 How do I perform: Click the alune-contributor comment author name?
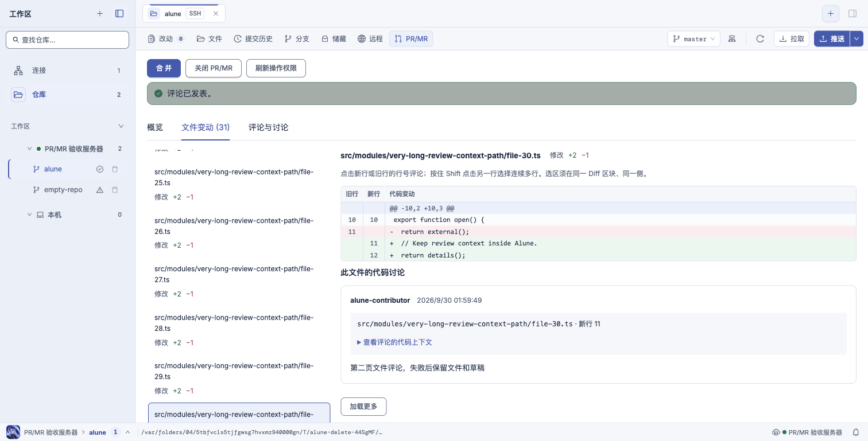point(380,300)
